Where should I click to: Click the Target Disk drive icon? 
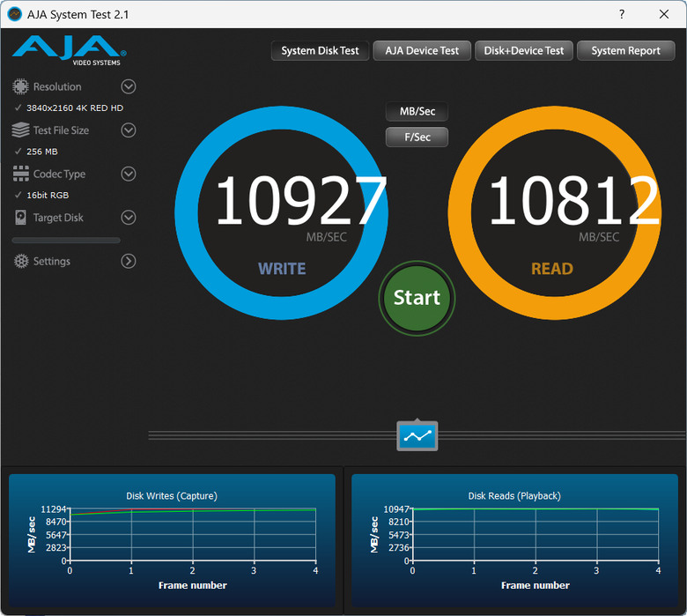pyautogui.click(x=20, y=218)
